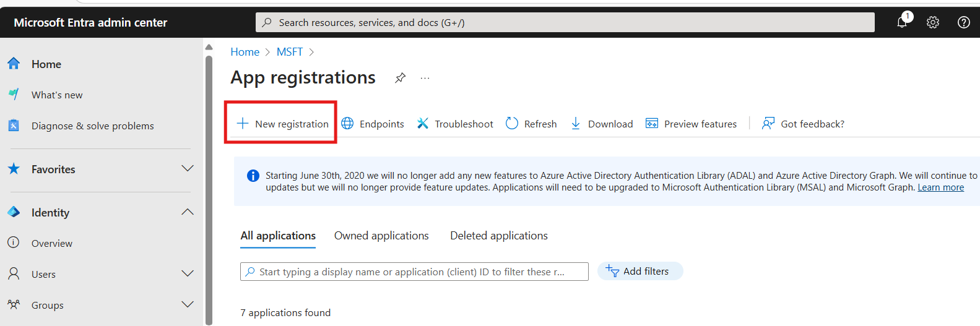Viewport: 980px width, 326px height.
Task: Go to Home breadcrumb link
Action: point(245,52)
